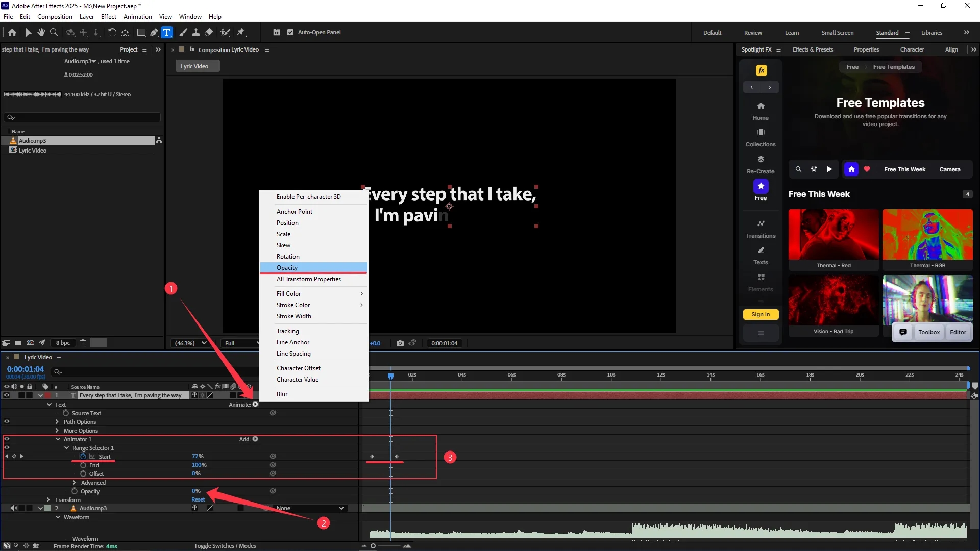This screenshot has height=551, width=980.
Task: Expand the Advanced group
Action: (x=75, y=483)
